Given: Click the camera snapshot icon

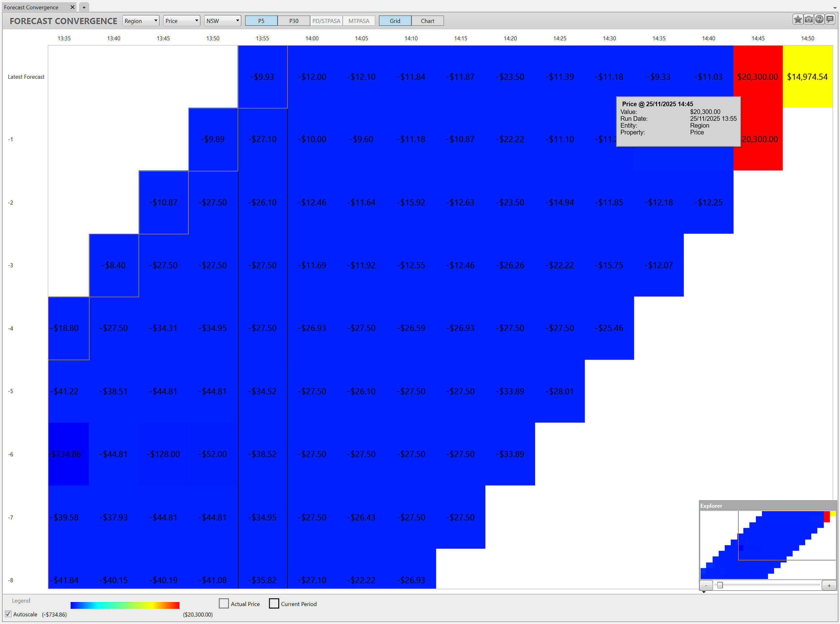Looking at the screenshot, I should click(x=808, y=19).
